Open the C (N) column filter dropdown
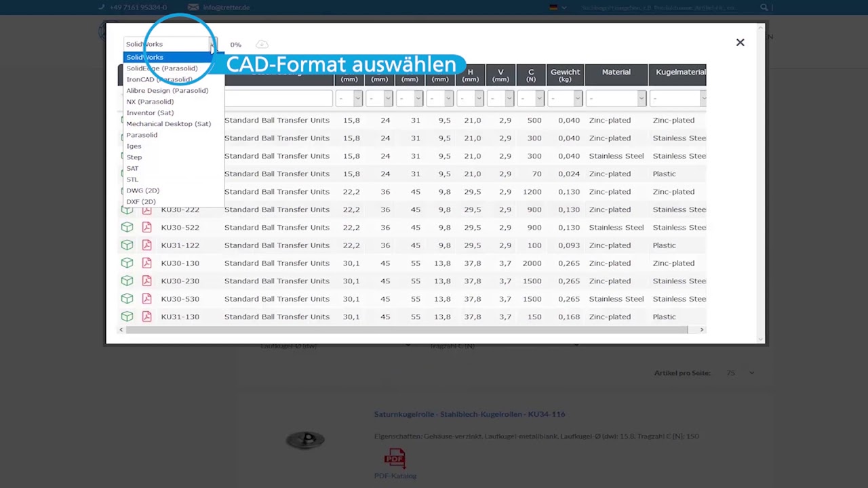The height and width of the screenshot is (488, 868). (x=531, y=99)
